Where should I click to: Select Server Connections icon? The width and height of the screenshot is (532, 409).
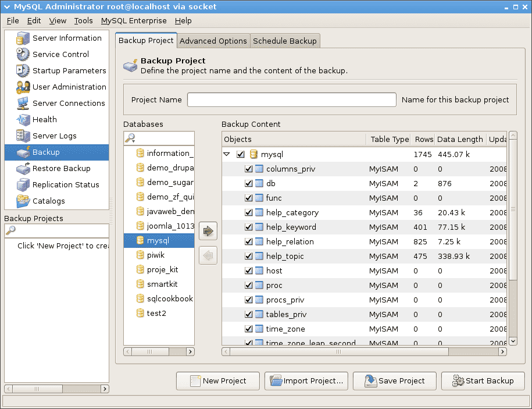click(23, 103)
